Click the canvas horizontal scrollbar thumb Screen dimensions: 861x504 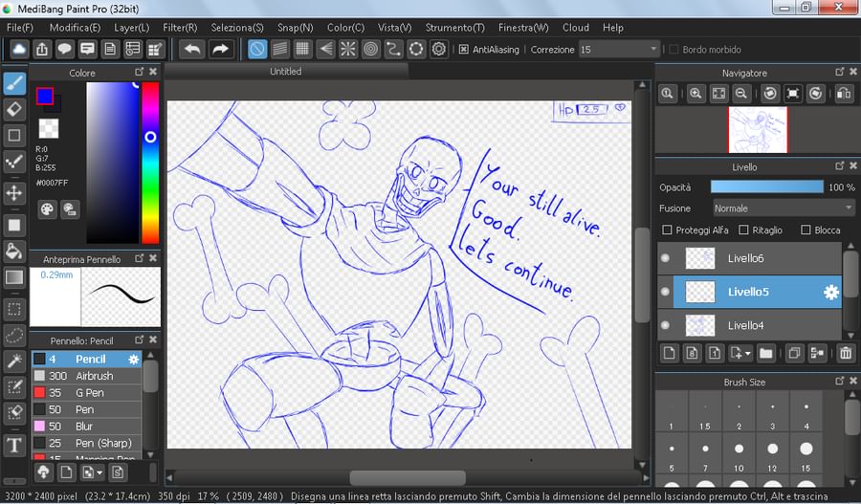(x=408, y=477)
